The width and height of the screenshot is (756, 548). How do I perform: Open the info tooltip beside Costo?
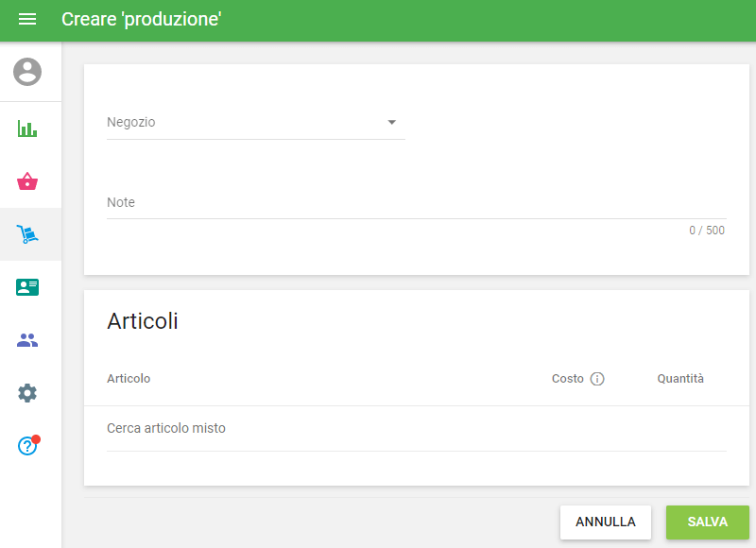click(598, 378)
